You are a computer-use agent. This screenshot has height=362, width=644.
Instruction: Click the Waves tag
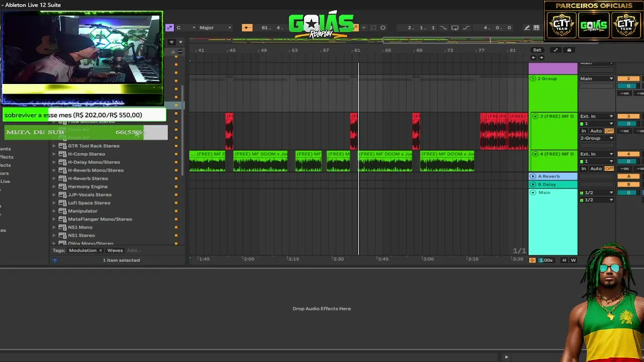pyautogui.click(x=115, y=250)
